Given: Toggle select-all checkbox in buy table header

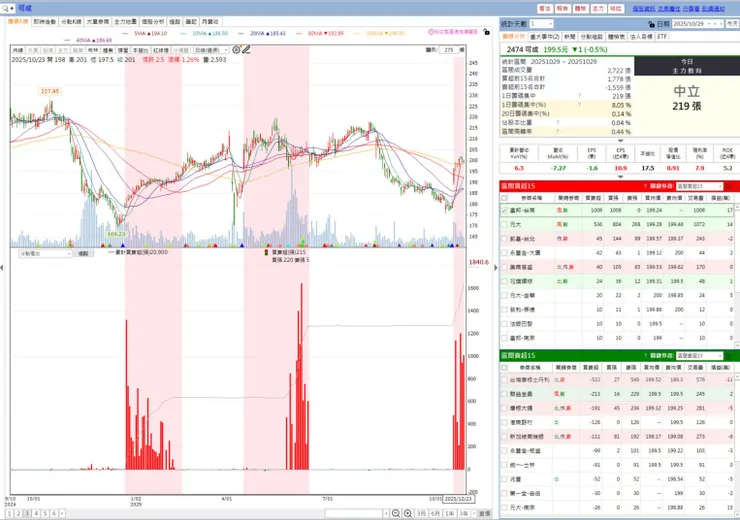Looking at the screenshot, I should point(505,198).
